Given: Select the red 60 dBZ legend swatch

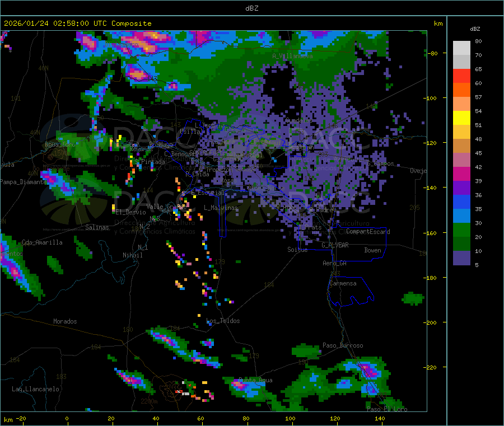Looking at the screenshot, I should click(461, 76).
